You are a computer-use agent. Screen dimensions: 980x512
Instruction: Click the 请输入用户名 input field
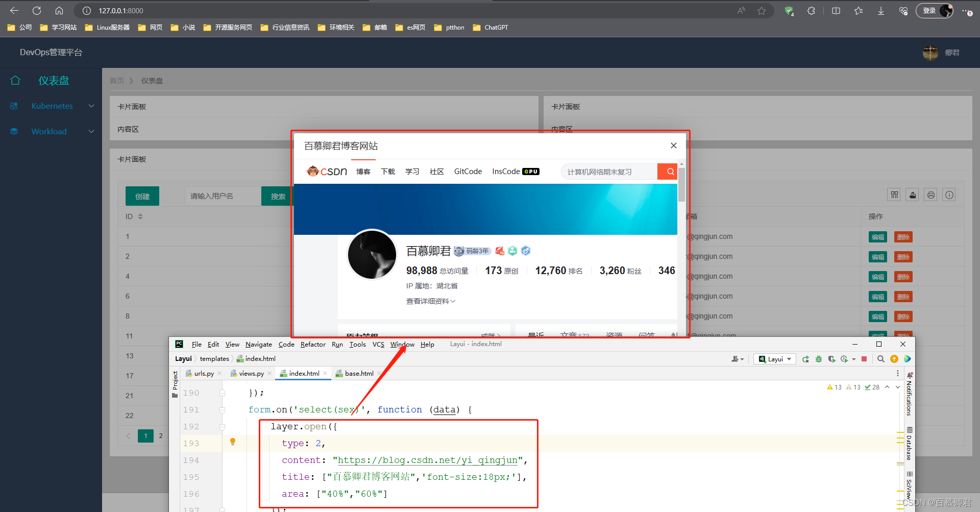pyautogui.click(x=223, y=197)
